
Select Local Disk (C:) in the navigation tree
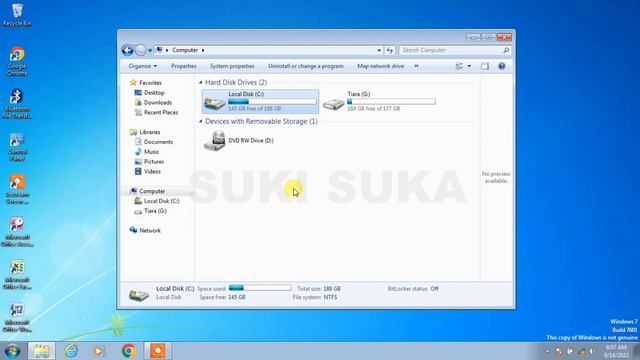click(x=161, y=201)
